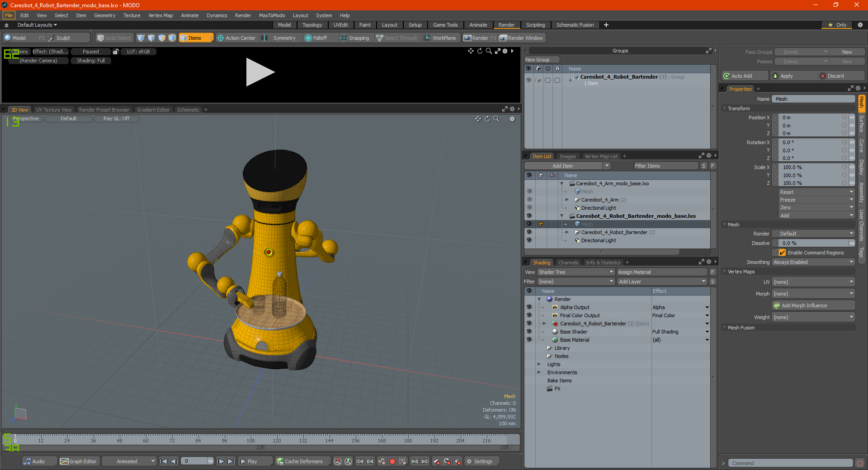The image size is (868, 470).
Task: Toggle visibility of Careobot_4_Arm item
Action: point(529,200)
